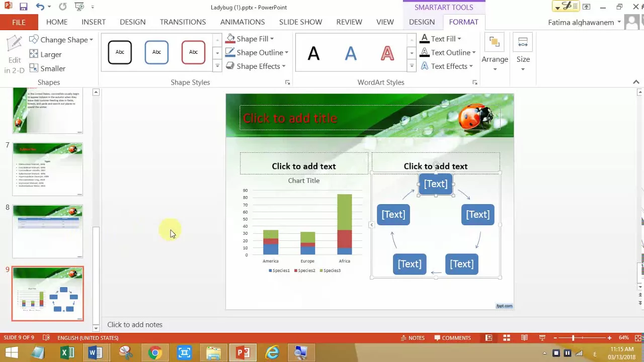Undo the last action
The height and width of the screenshot is (362, 644).
tap(39, 7)
